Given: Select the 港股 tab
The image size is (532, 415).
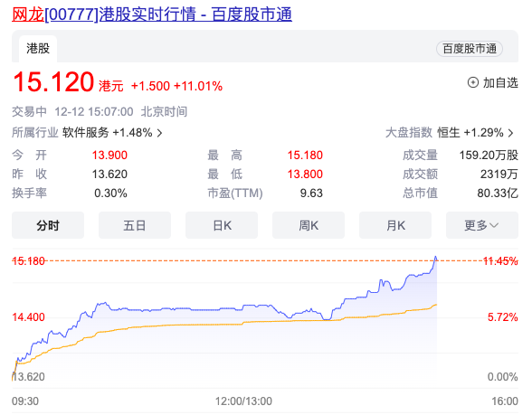Looking at the screenshot, I should click(38, 49).
